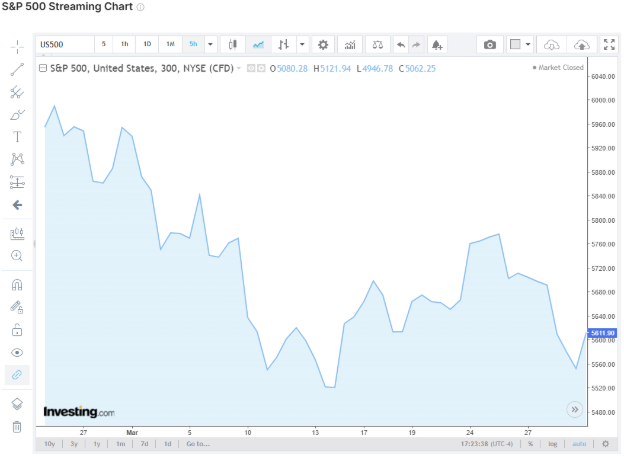Toggle percentage scale
The image size is (624, 456).
tap(530, 444)
